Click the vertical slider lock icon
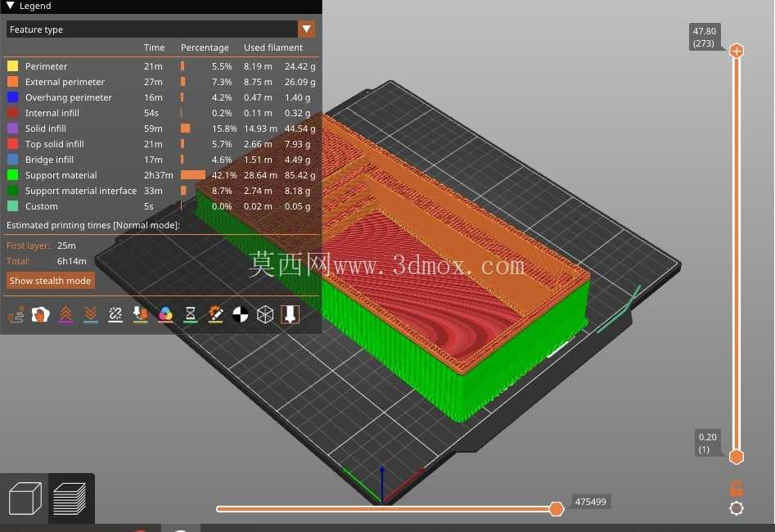This screenshot has width=775, height=532. pos(737,489)
